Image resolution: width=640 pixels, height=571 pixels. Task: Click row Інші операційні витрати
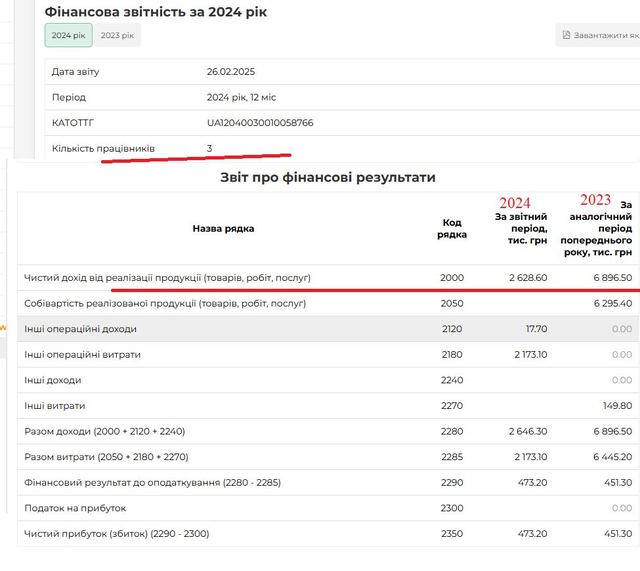(328, 355)
